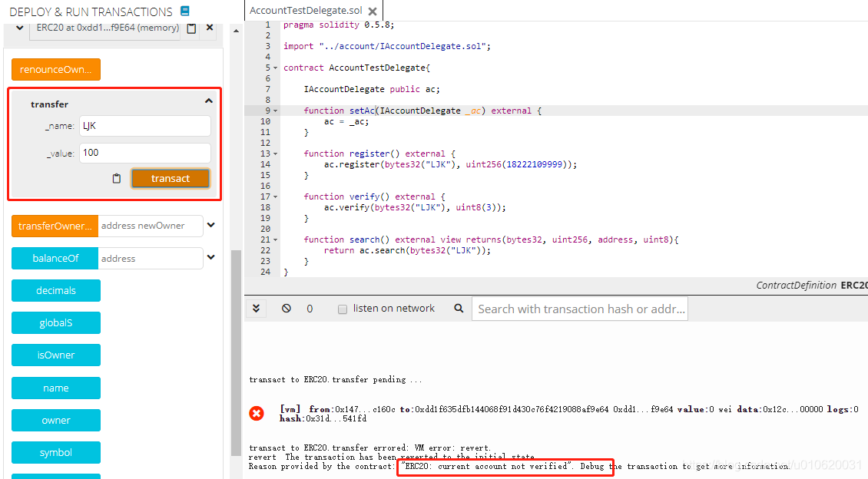This screenshot has width=868, height=479.
Task: Close the AccountTestDelegate.sol tab
Action: click(373, 11)
